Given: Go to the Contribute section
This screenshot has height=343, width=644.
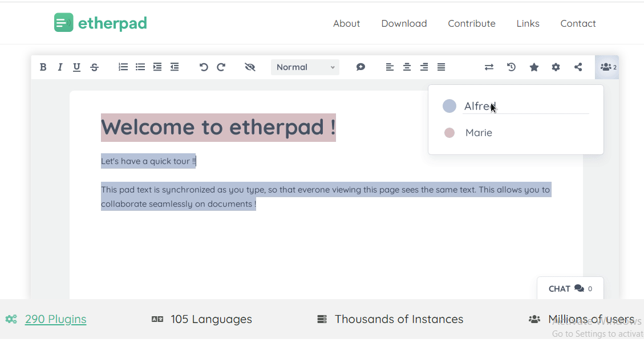Looking at the screenshot, I should (472, 23).
